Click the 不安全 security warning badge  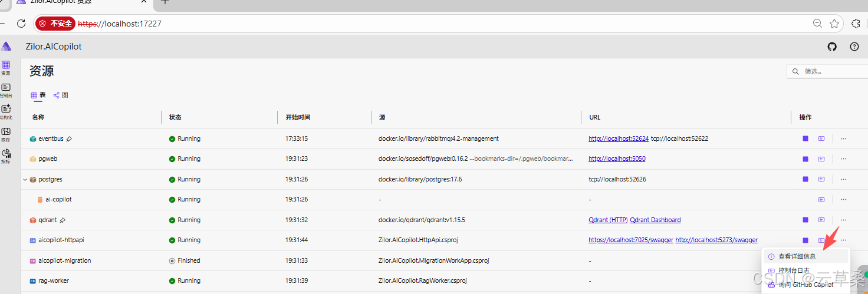click(x=55, y=24)
